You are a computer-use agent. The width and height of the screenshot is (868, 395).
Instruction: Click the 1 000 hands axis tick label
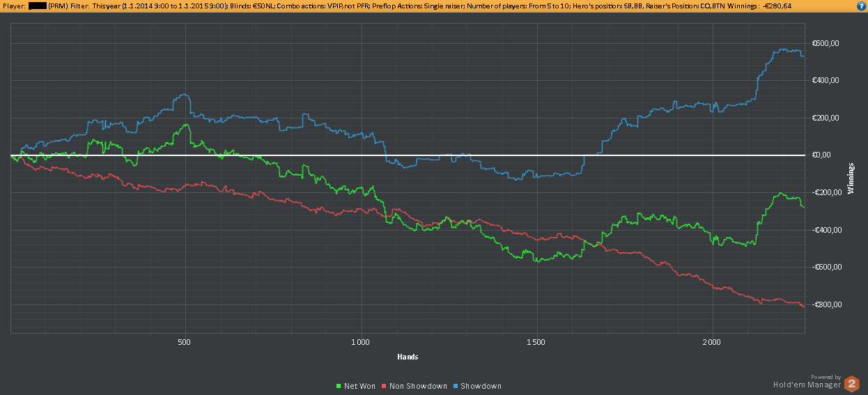point(360,342)
